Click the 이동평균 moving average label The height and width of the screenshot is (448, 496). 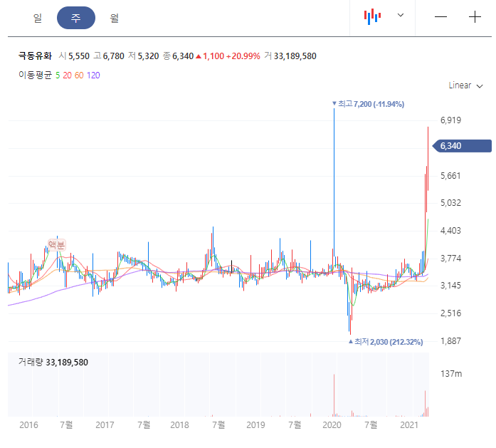click(x=35, y=75)
